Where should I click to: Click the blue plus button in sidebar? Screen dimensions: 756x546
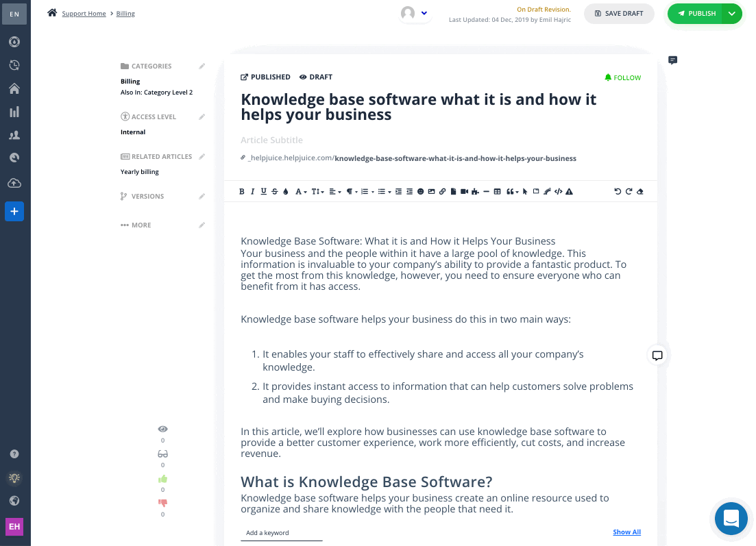pos(14,212)
